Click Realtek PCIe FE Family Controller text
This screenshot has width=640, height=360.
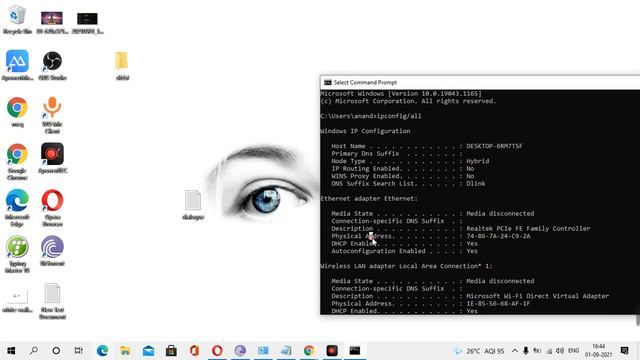528,229
